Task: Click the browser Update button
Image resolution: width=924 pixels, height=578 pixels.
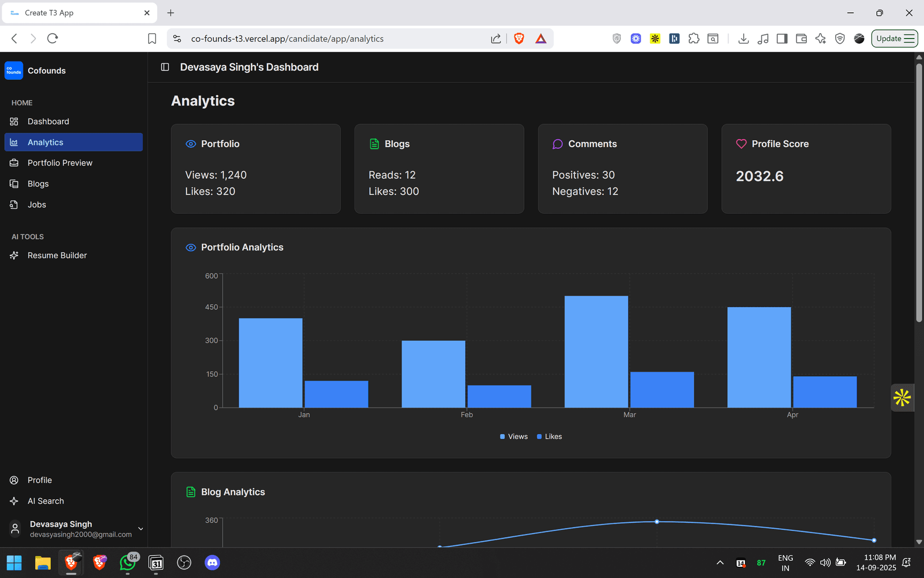Action: tap(894, 39)
